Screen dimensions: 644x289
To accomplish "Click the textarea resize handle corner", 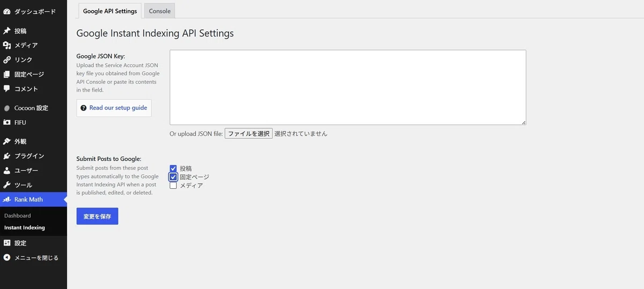I will pos(523,122).
